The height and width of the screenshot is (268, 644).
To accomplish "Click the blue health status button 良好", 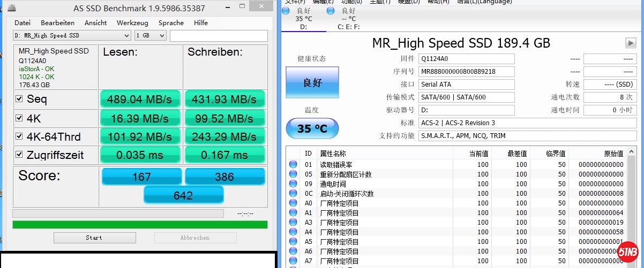I will tap(312, 83).
